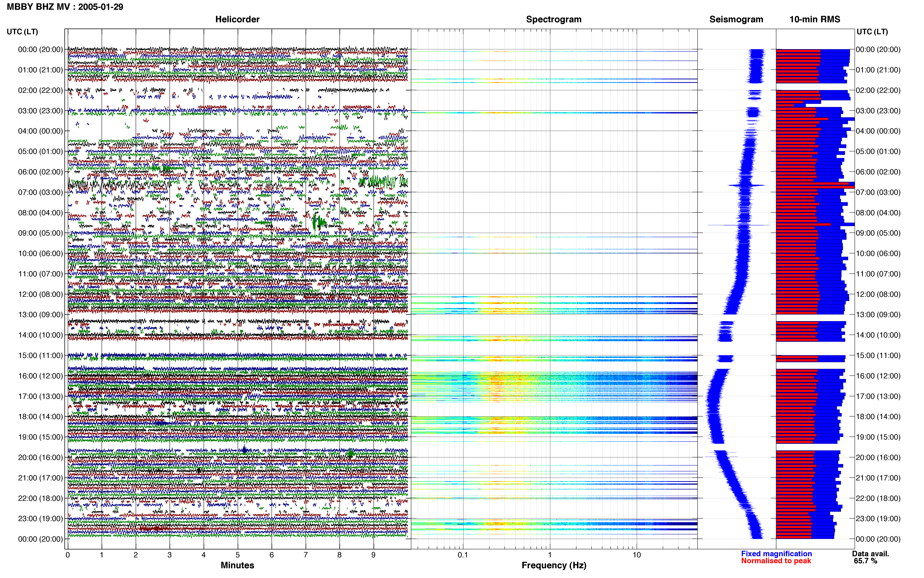Click the Minutes axis tick '9'
The height and width of the screenshot is (578, 924).
click(x=373, y=555)
